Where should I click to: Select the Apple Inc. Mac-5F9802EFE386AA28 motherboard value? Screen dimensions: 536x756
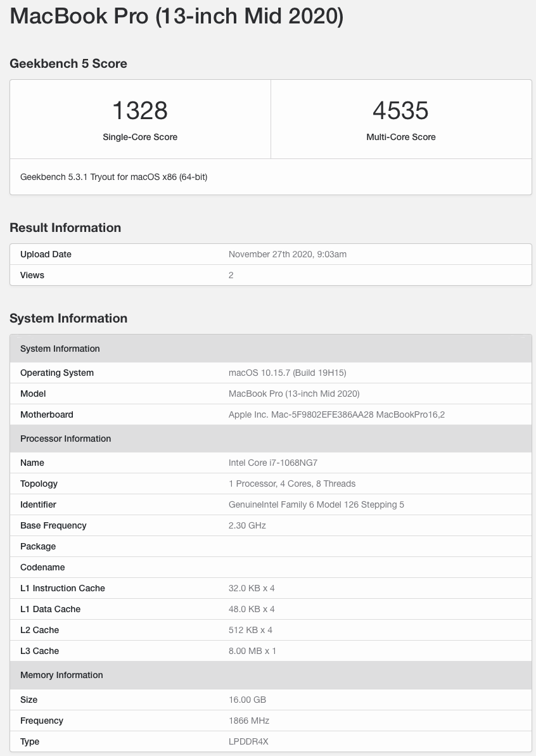coord(336,414)
